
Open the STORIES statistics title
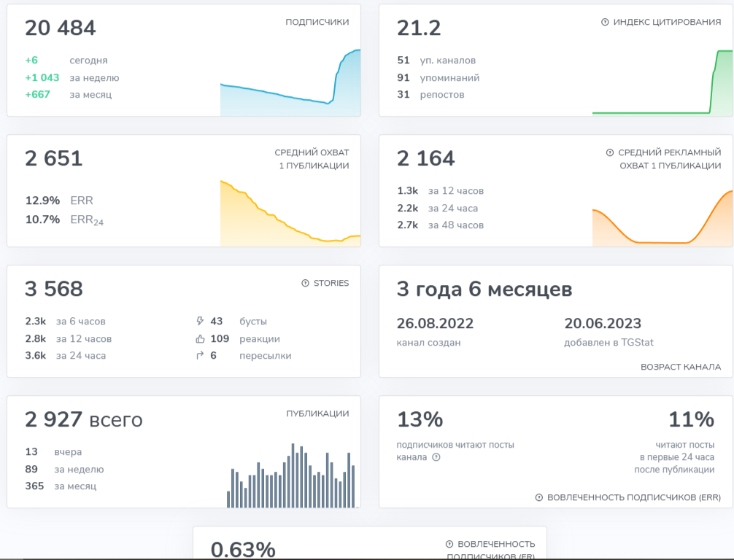coord(331,284)
